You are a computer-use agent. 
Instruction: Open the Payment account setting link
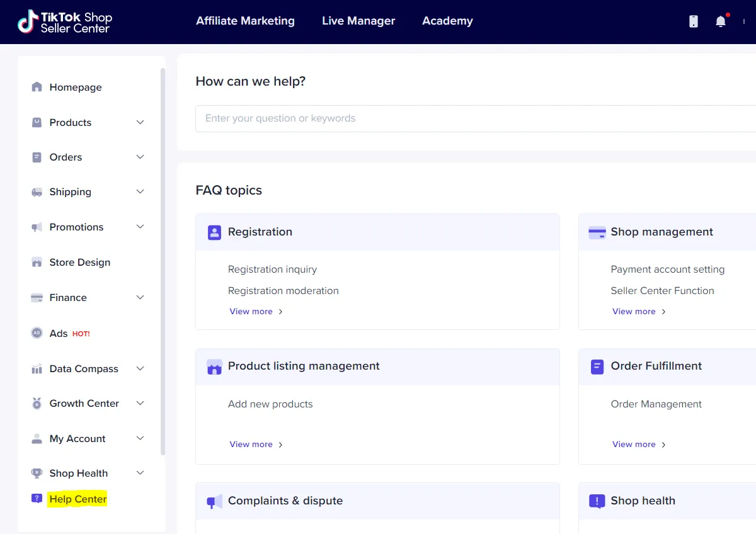coord(667,270)
